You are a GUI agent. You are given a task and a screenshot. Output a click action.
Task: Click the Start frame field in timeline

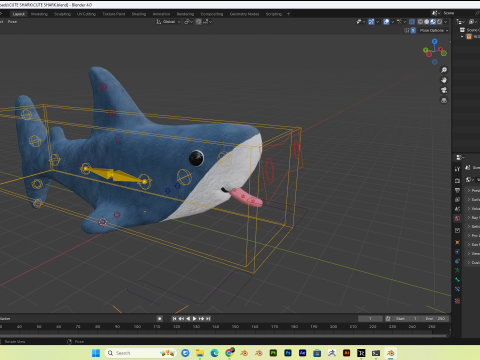406,319
